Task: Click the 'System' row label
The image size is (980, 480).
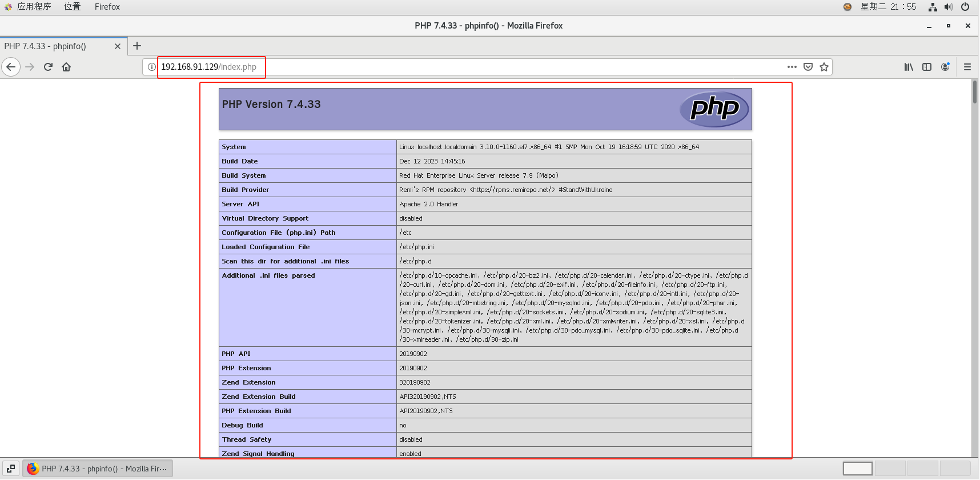Action: click(234, 147)
